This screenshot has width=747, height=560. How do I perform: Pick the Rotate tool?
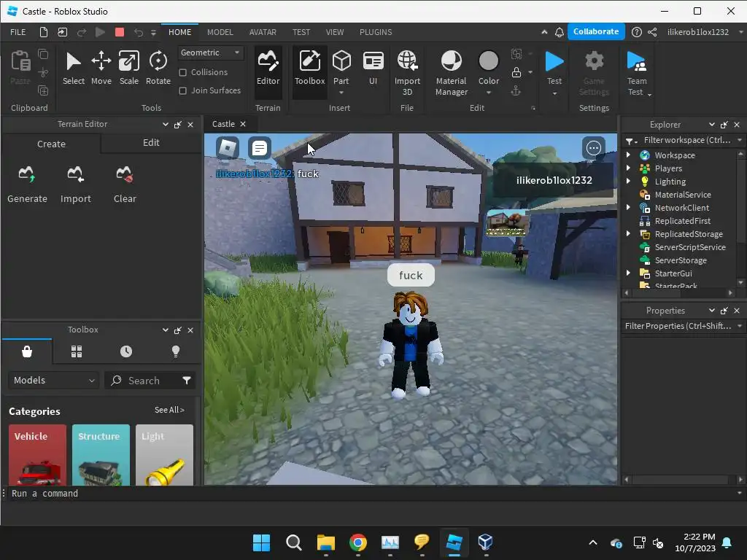[158, 68]
